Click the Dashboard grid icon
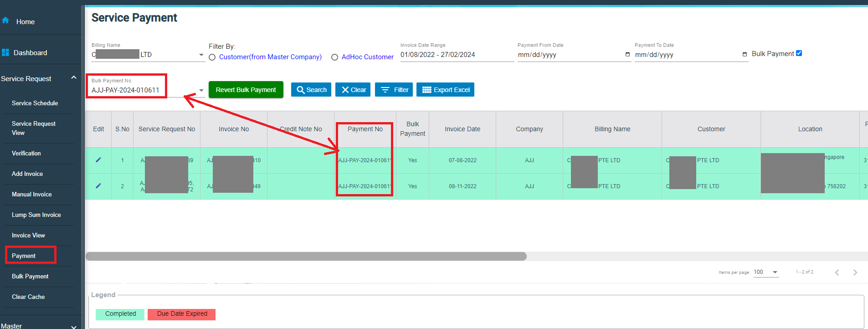This screenshot has width=868, height=329. tap(5, 52)
